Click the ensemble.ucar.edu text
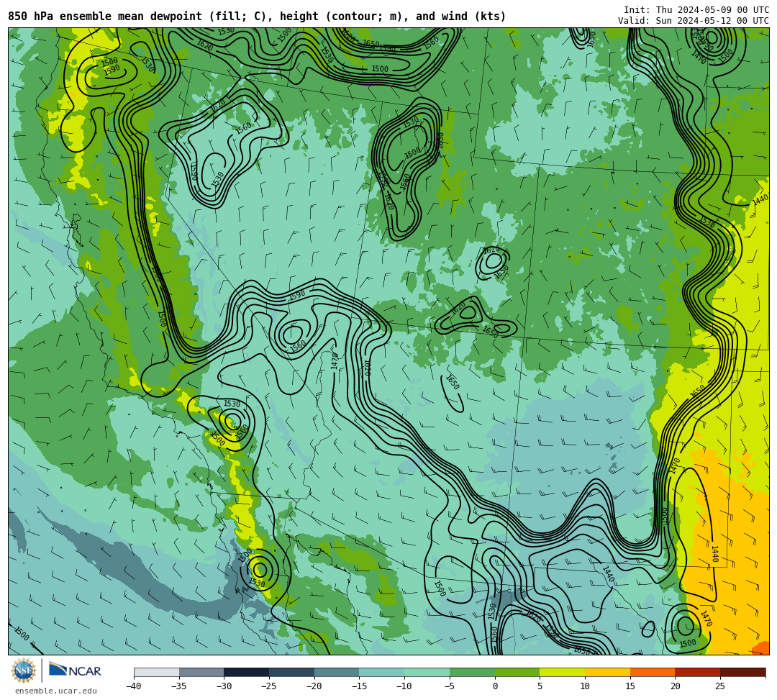This screenshot has height=700, width=777. click(56, 691)
